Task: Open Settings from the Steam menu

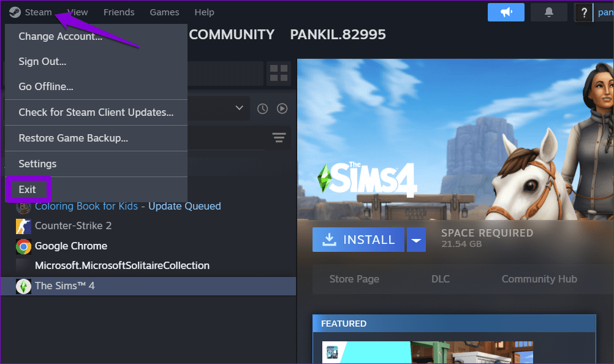Action: [96, 164]
